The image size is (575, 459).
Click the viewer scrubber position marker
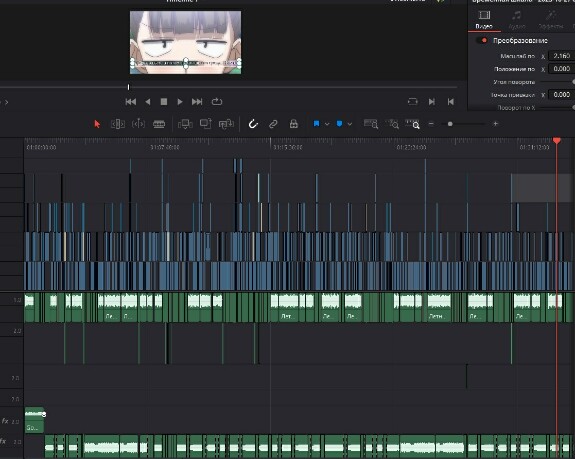(128, 87)
